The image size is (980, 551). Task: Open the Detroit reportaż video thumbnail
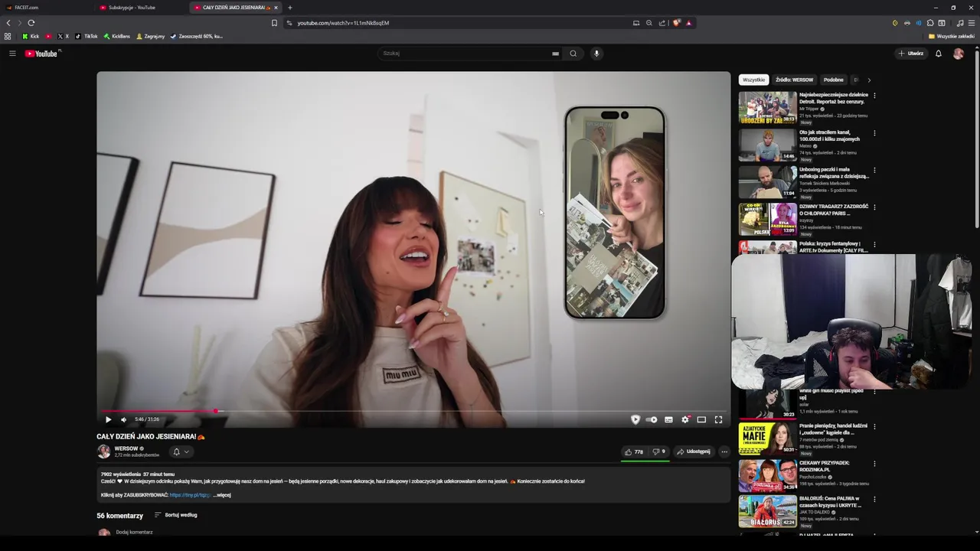[x=767, y=108]
